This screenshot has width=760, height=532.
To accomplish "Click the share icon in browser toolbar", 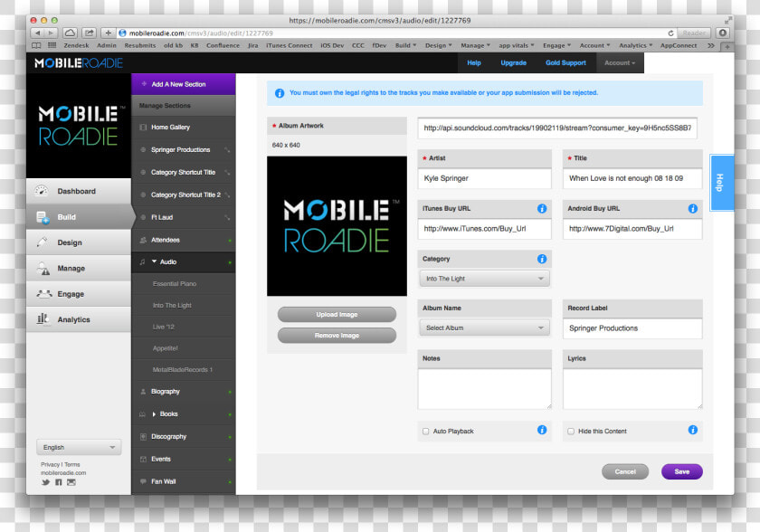I will (x=90, y=33).
